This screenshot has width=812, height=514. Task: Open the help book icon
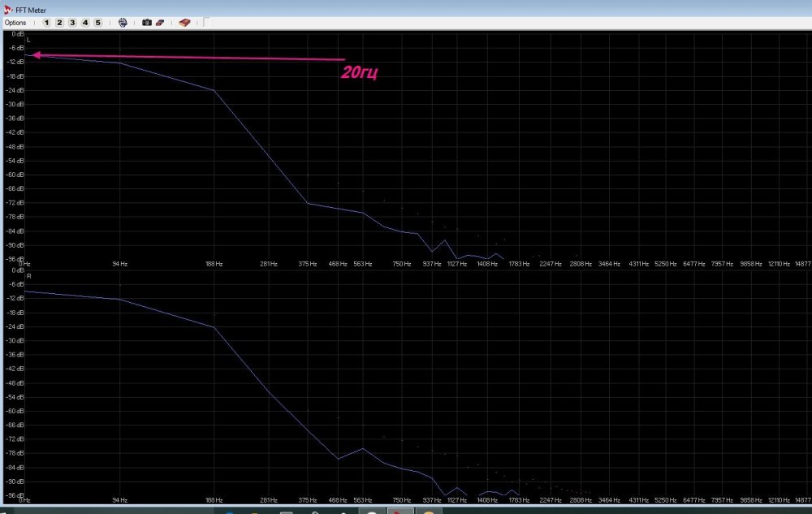tap(185, 23)
